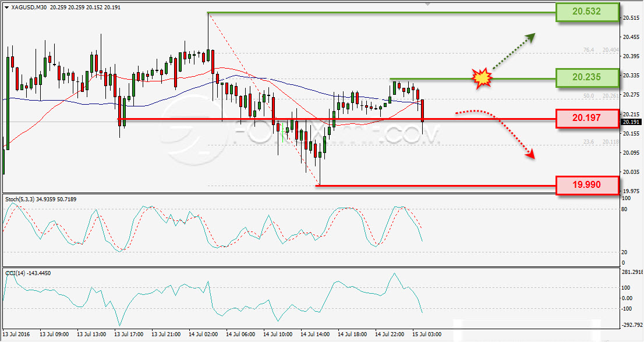644x342 pixels.
Task: Click the OHLC values 20.259 20.259 20.152 20.191
Action: pyautogui.click(x=86, y=8)
